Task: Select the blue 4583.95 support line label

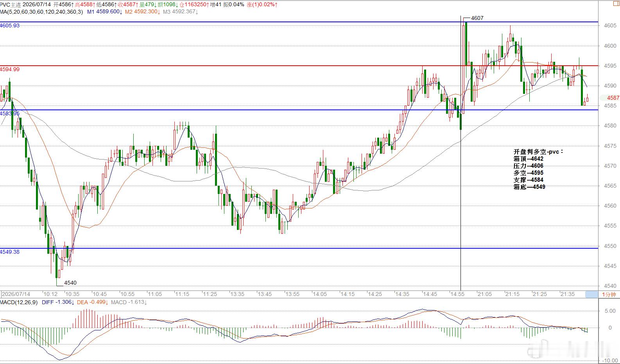Action: 10,113
